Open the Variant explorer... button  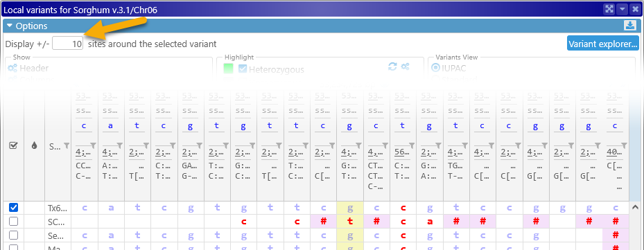(x=603, y=43)
